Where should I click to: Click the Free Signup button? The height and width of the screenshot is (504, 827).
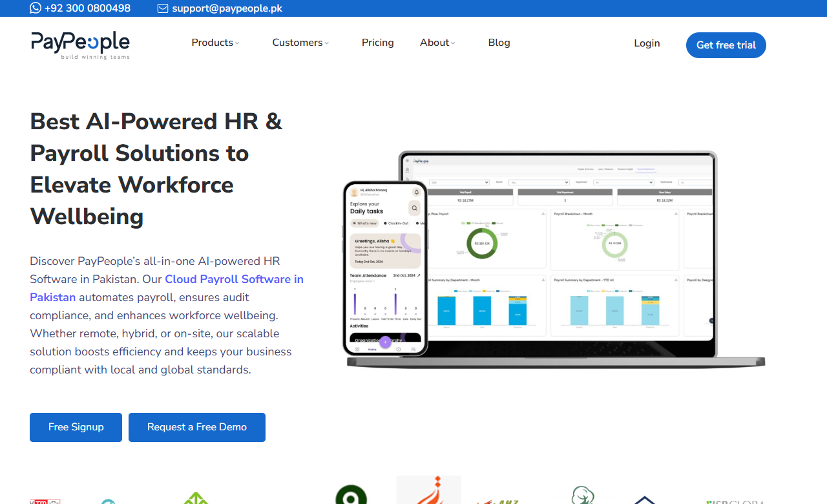(x=76, y=427)
